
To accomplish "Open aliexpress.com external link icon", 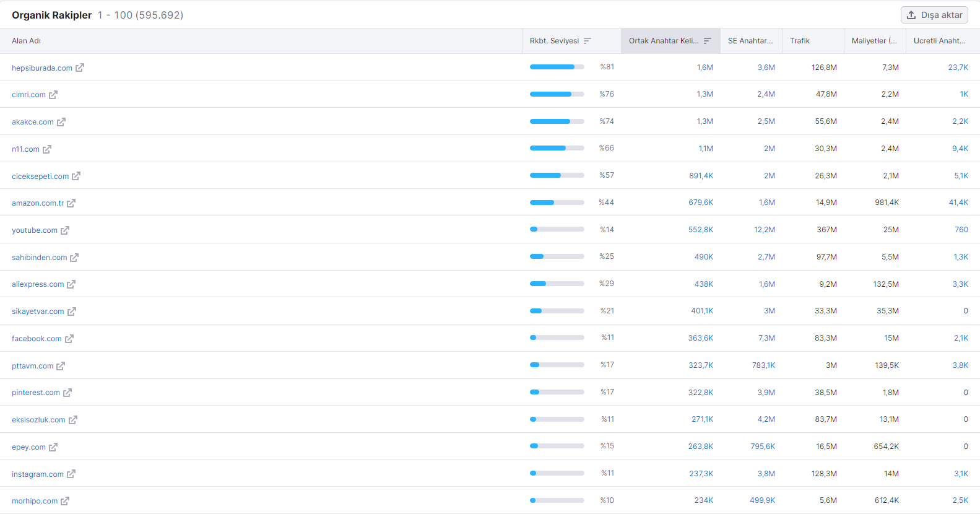I will pyautogui.click(x=71, y=284).
